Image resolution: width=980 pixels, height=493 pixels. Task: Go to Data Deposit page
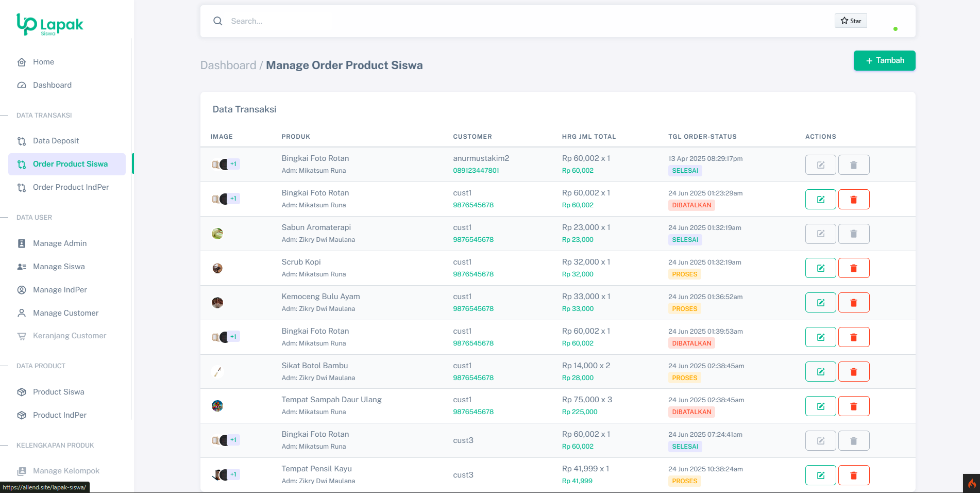56,141
